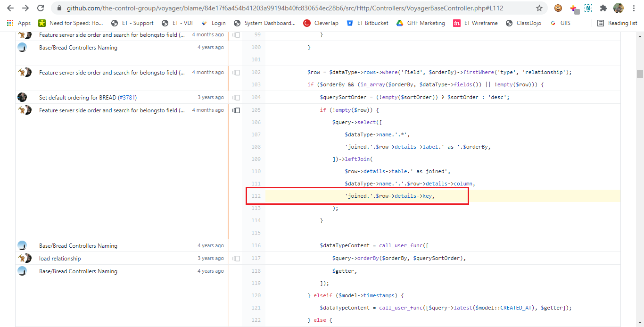The height and width of the screenshot is (327, 644).
Task: Focus the address bar URL
Action: (x=285, y=8)
